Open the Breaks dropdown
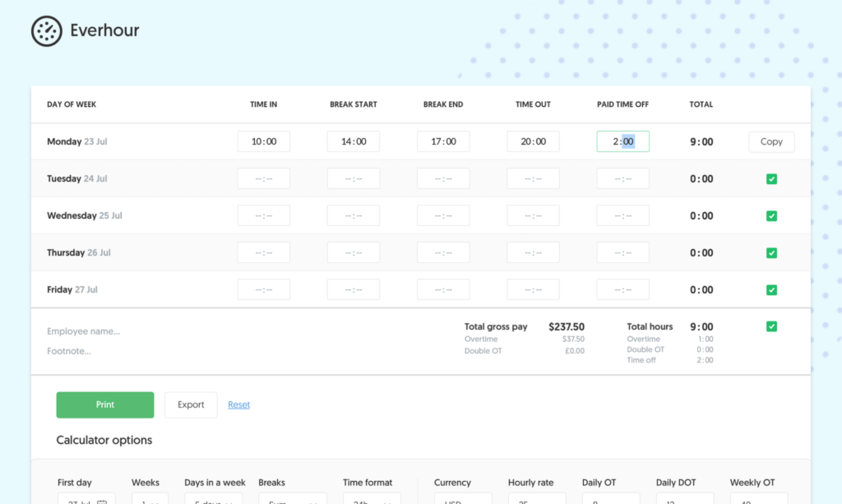Image resolution: width=842 pixels, height=504 pixels. click(x=293, y=500)
